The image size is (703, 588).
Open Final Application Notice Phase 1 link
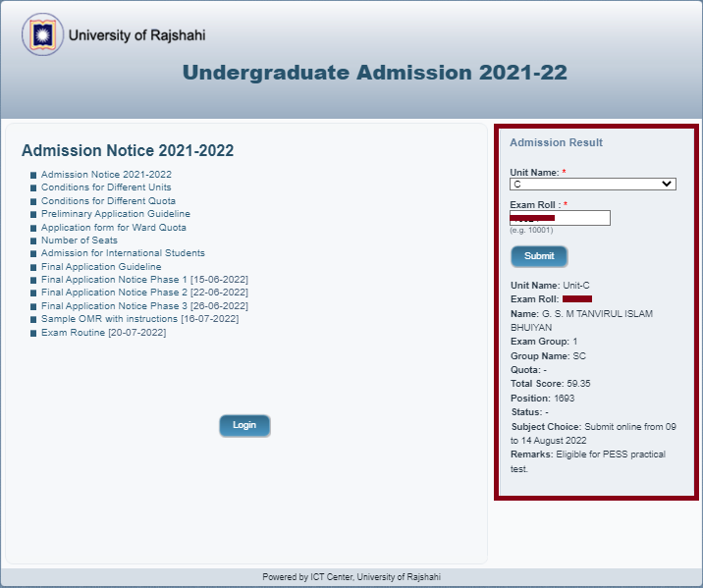click(x=144, y=280)
